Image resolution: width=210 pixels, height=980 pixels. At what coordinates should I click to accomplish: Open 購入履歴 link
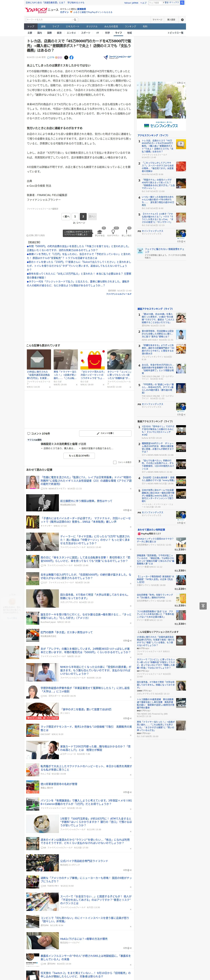pyautogui.click(x=171, y=20)
